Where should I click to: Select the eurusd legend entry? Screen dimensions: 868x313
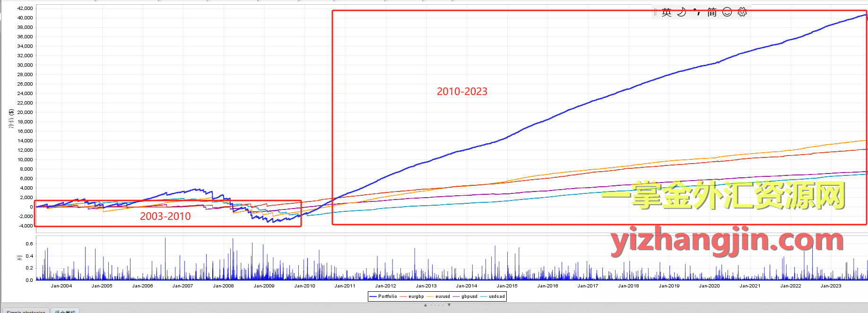pos(438,296)
